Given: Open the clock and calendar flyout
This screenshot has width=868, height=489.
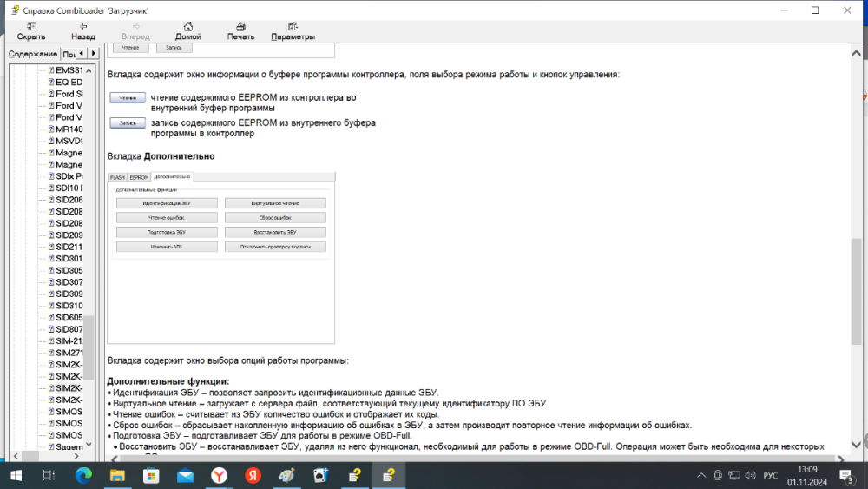Looking at the screenshot, I should 807,476.
